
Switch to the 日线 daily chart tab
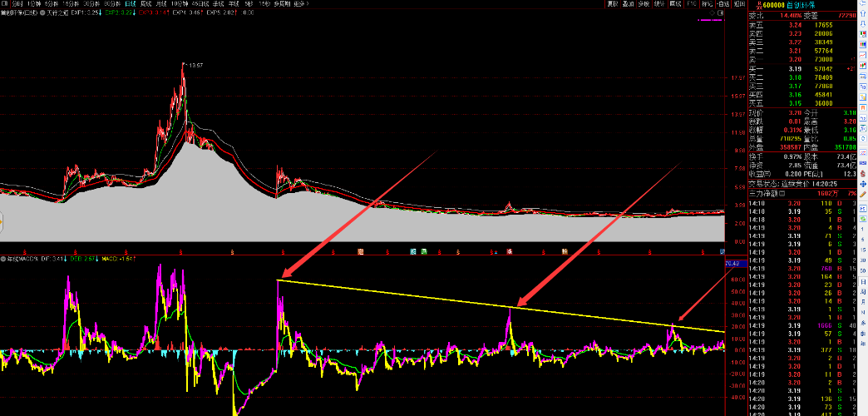click(131, 4)
